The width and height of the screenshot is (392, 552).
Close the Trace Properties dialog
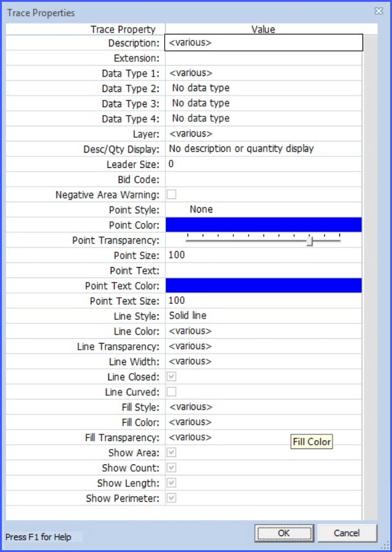pos(379,11)
